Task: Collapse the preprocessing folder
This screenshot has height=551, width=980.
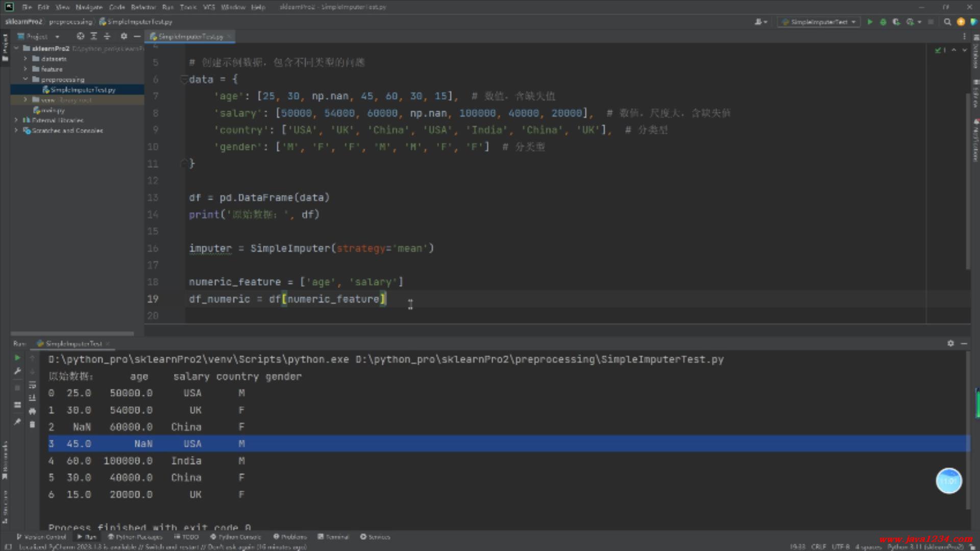Action: pyautogui.click(x=25, y=79)
